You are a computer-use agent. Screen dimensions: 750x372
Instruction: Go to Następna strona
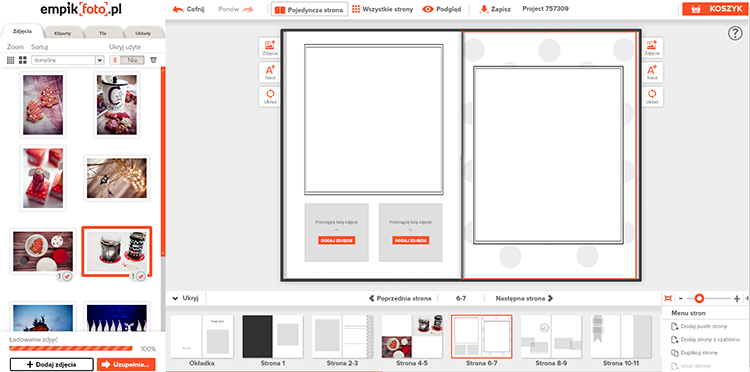pyautogui.click(x=524, y=298)
